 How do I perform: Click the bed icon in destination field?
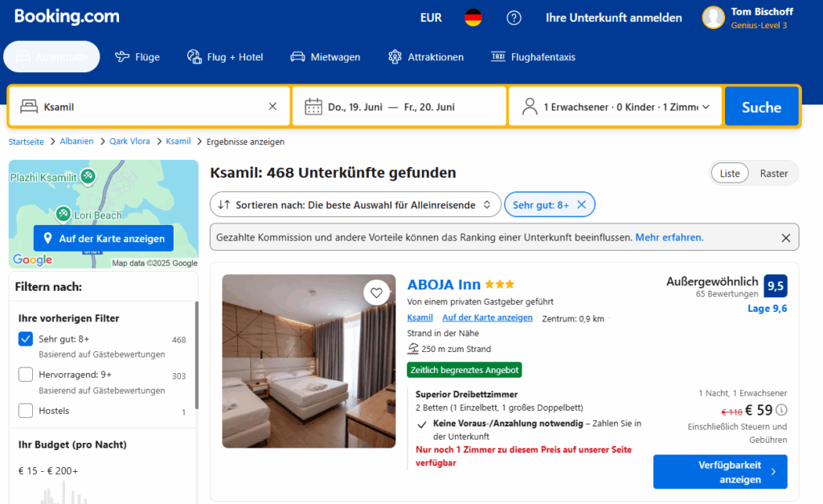coord(29,107)
